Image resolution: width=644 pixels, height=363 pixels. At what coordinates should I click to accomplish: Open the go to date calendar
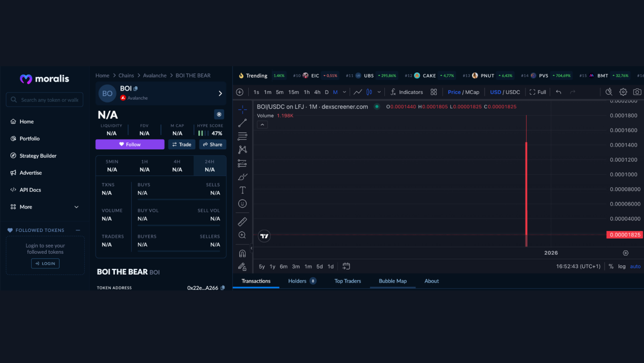pos(346,266)
